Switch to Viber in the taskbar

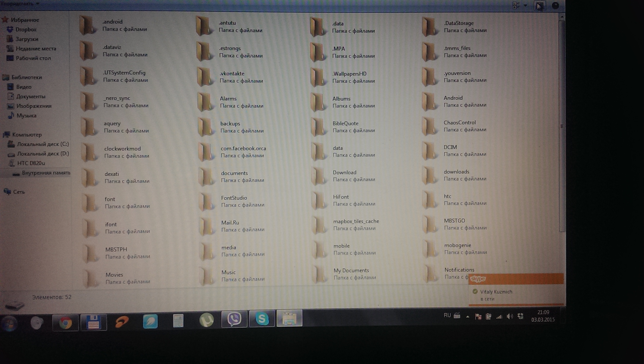(x=234, y=319)
